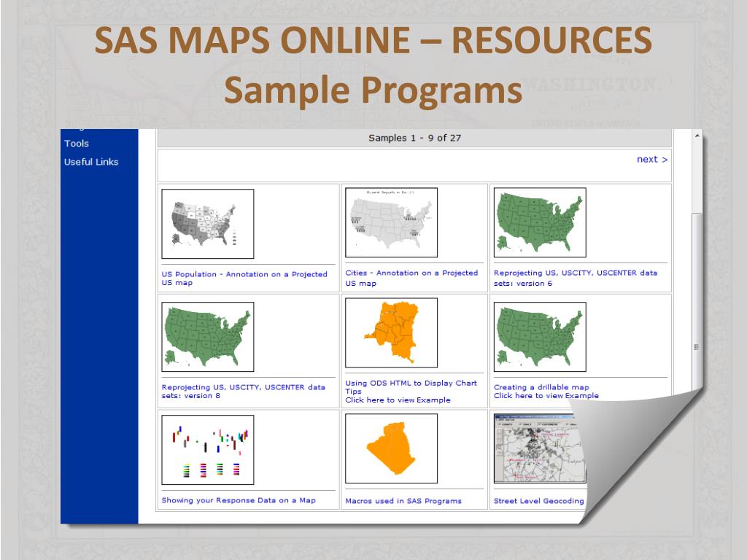Open Using ODS HTML Chart Tips link
Viewport: 747px width, 560px height.
(411, 386)
